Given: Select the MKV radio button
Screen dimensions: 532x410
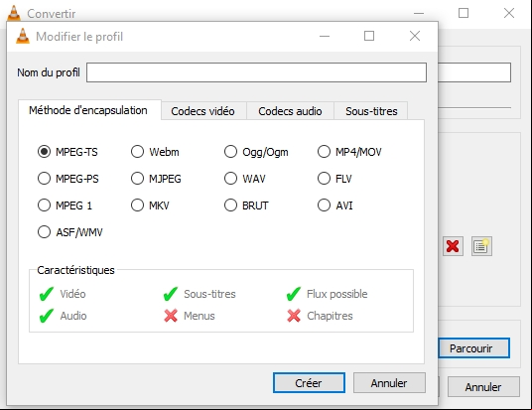Looking at the screenshot, I should click(x=150, y=205).
